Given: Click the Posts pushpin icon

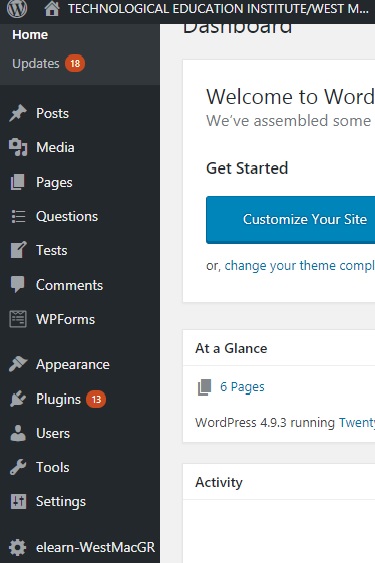Looking at the screenshot, I should pos(18,113).
